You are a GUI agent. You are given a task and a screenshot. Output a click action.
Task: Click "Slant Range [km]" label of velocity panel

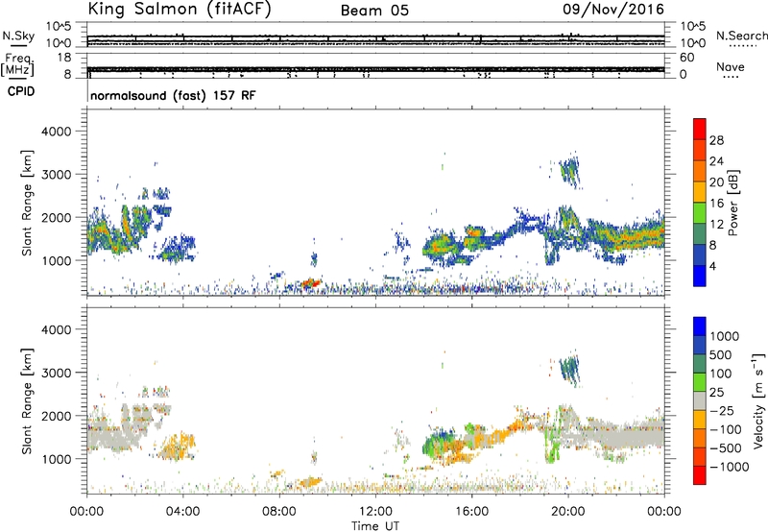[27, 401]
